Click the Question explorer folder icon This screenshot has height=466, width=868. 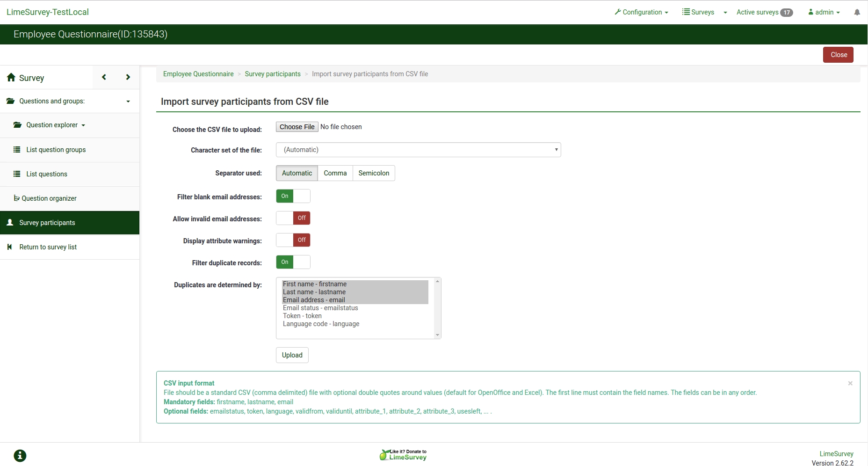(x=17, y=125)
